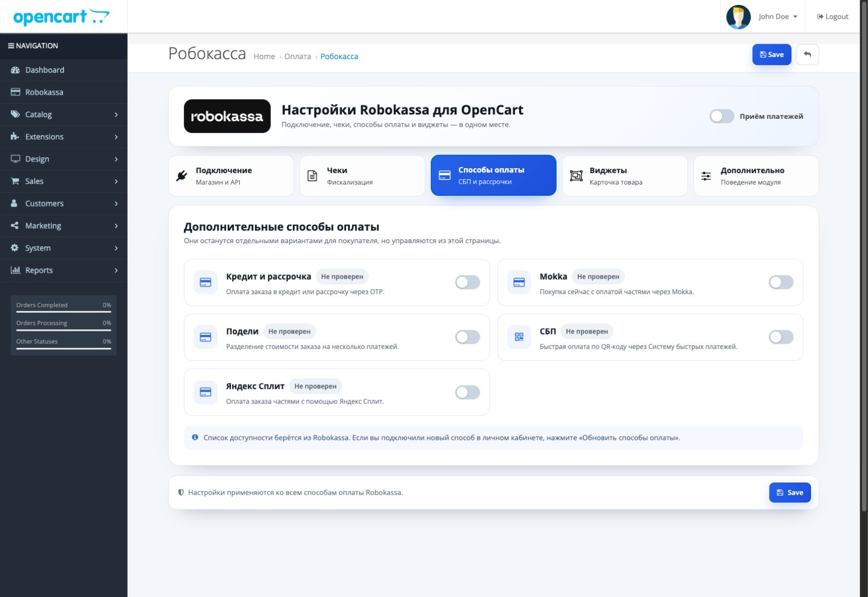
Task: Toggle the Кредит и рассрочка payment method
Action: (468, 283)
